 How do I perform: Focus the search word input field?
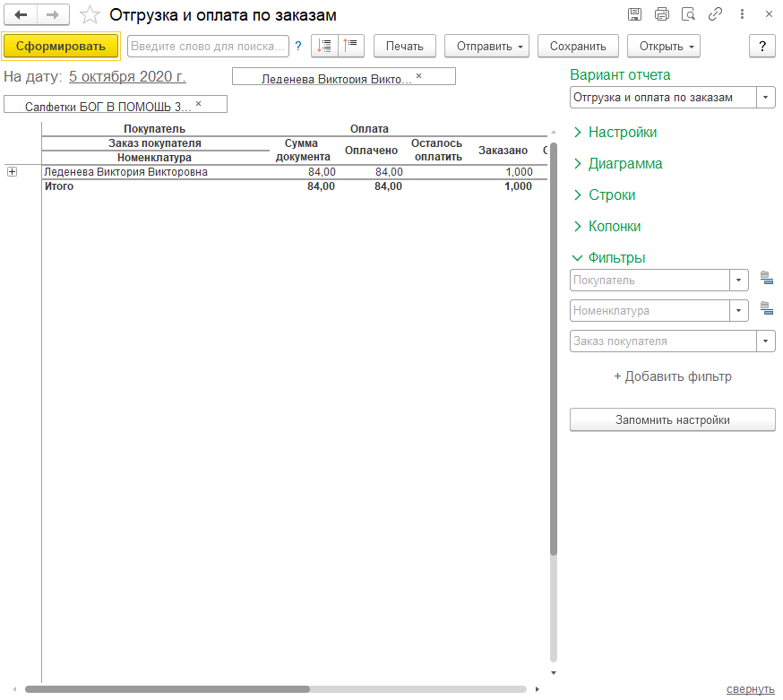(208, 46)
